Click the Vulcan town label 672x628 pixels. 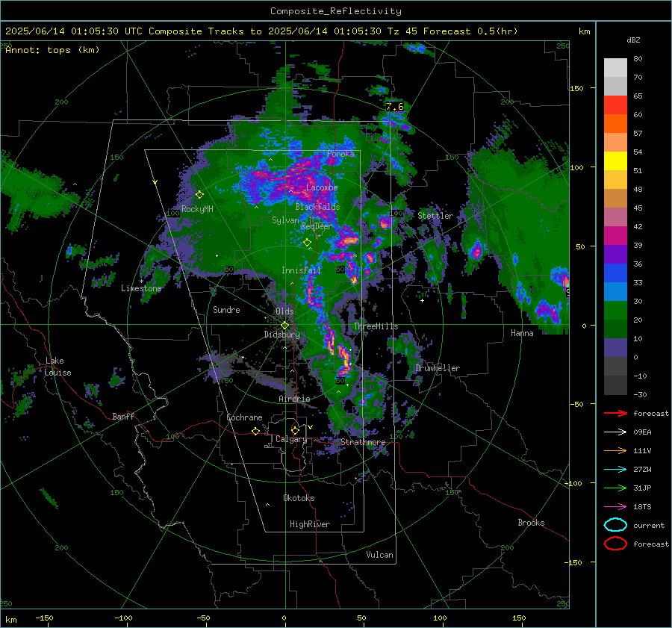379,555
